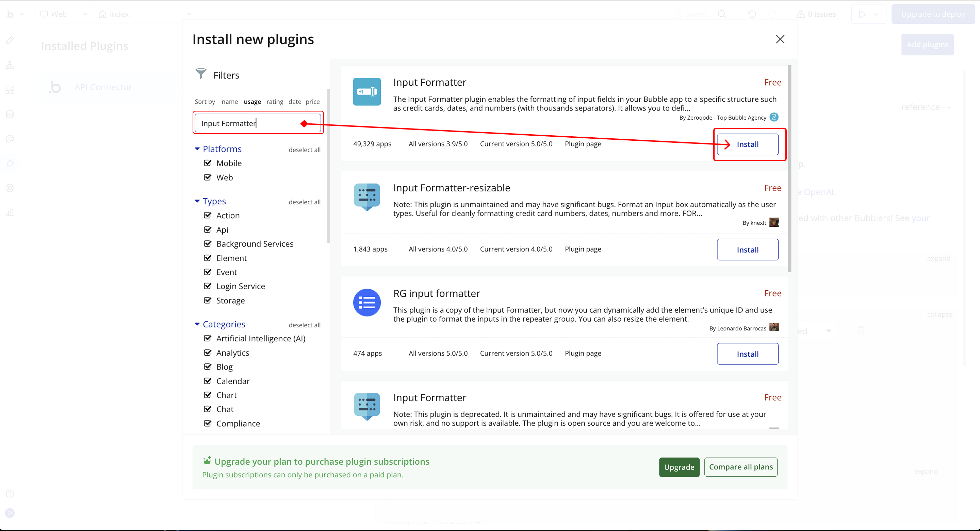Uncheck the Artificial Intelligence (AI) category
The width and height of the screenshot is (980, 531).
click(x=208, y=338)
